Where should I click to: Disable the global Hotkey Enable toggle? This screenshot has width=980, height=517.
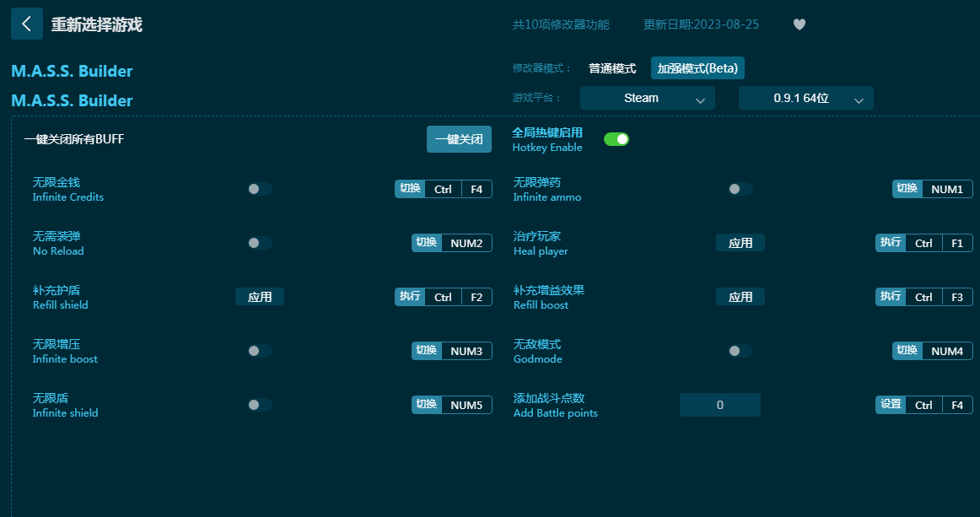coord(617,139)
